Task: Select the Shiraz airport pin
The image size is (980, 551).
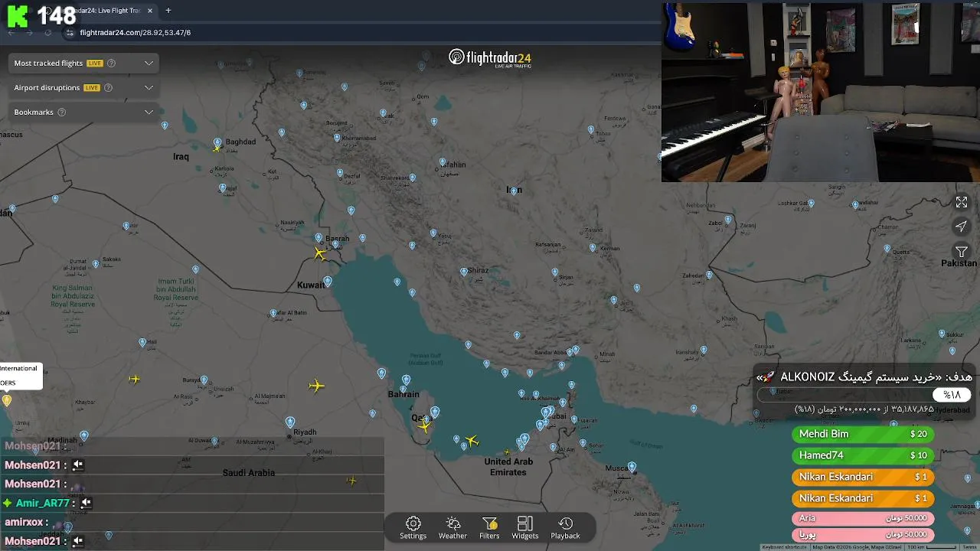Action: (463, 272)
